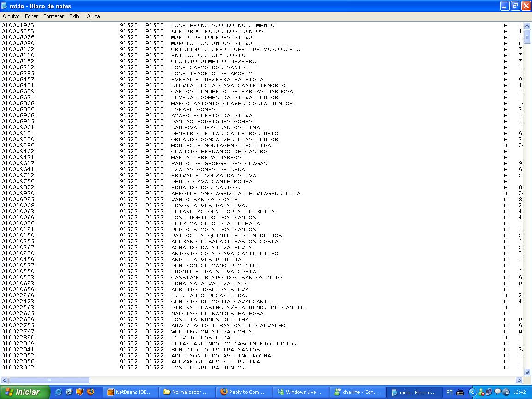Click the name PAULO DE GEORGE DAS CHAGAS
Image resolution: width=532 pixels, height=399 pixels.
click(x=219, y=163)
